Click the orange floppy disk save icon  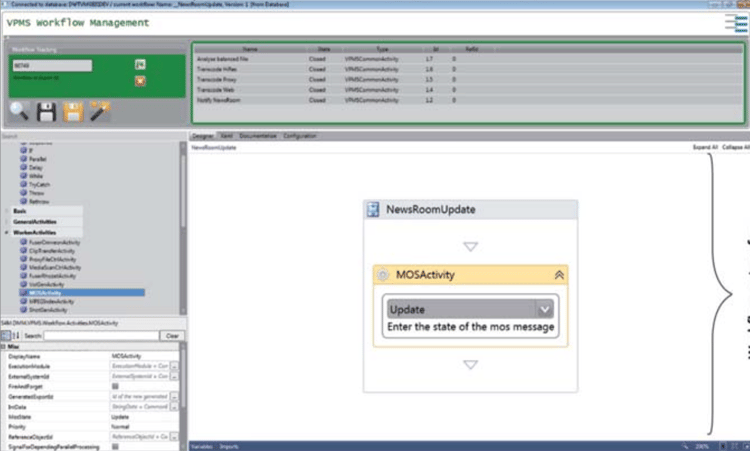coord(72,111)
